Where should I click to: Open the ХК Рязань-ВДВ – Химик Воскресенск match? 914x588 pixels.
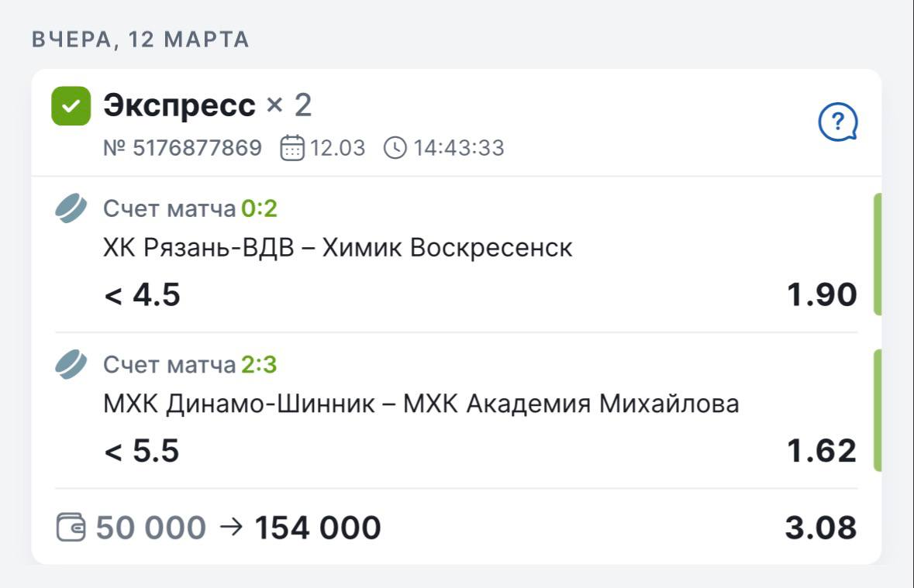(x=337, y=248)
